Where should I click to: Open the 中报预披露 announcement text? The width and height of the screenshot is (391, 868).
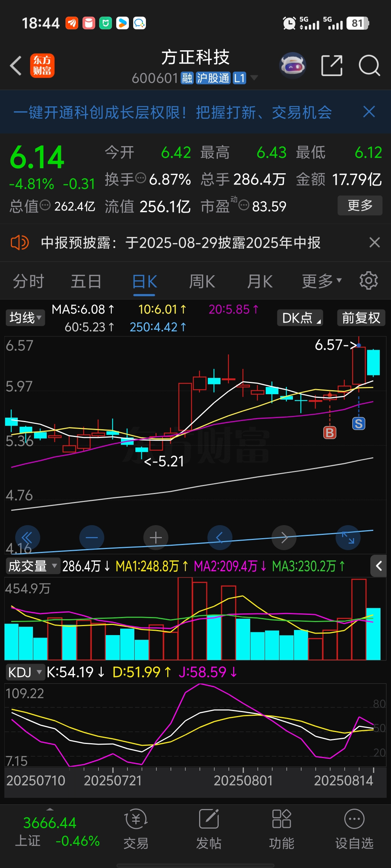(x=181, y=243)
